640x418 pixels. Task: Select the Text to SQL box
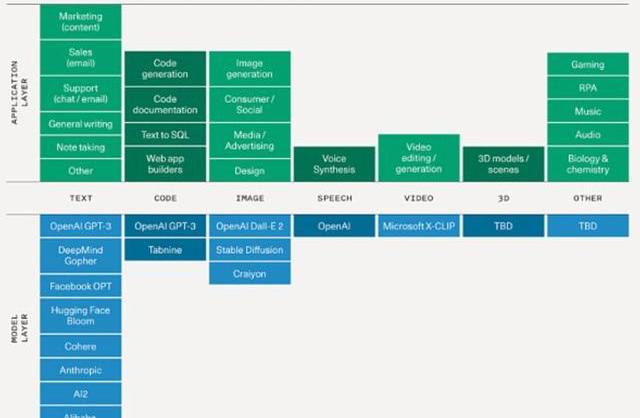tap(165, 135)
